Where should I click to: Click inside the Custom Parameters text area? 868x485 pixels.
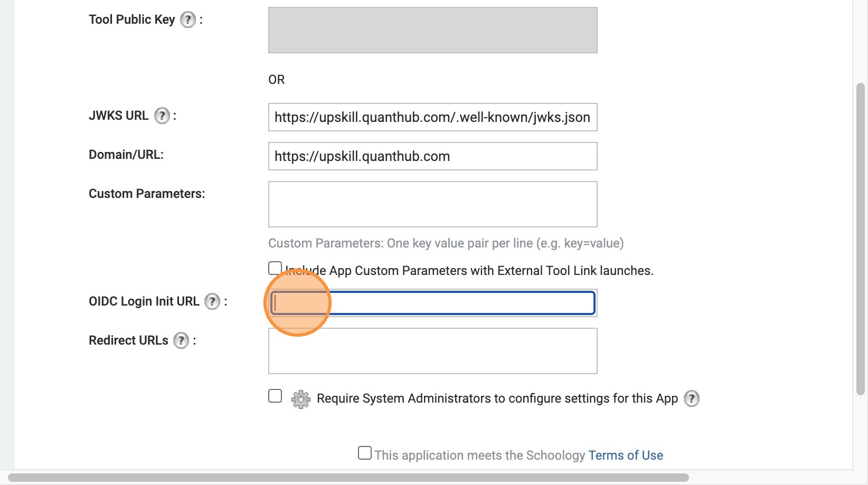tap(432, 204)
